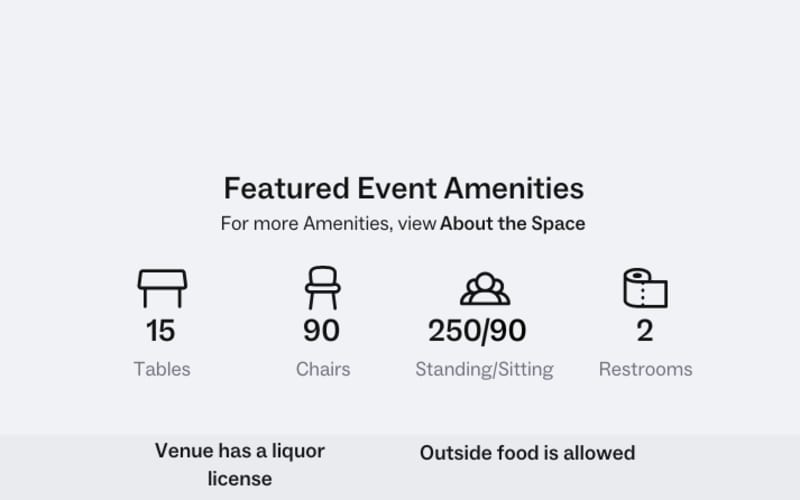The width and height of the screenshot is (800, 500).
Task: Click the Featured Event Amenities heading
Action: [404, 188]
